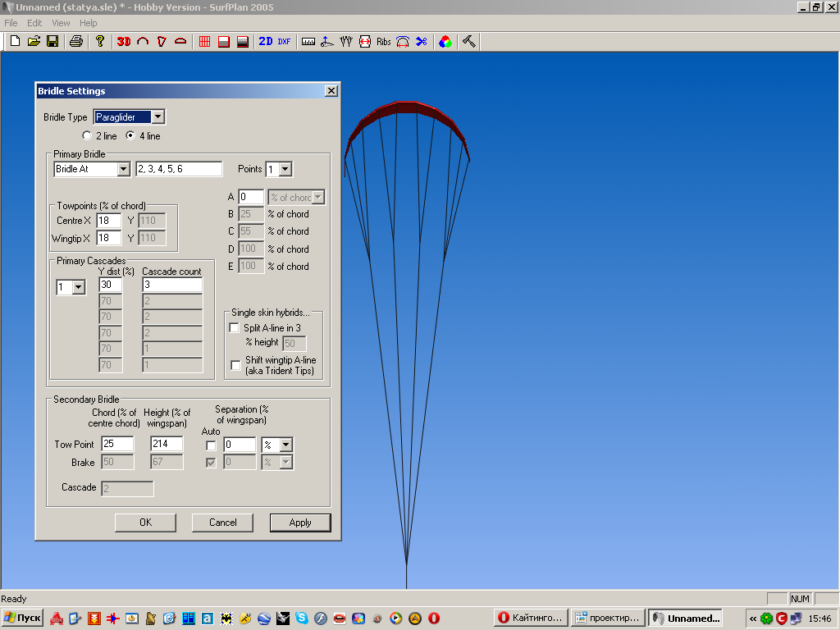
Task: Click the printer icon in toolbar
Action: pos(75,41)
